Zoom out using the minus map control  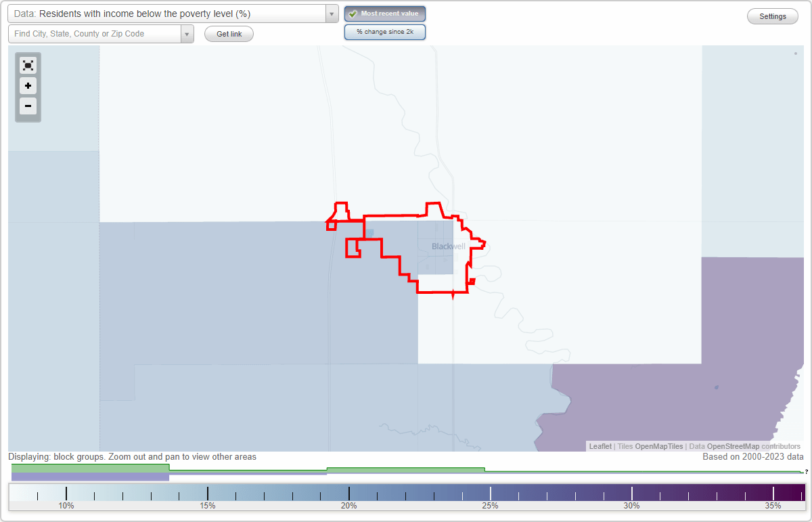[x=28, y=106]
